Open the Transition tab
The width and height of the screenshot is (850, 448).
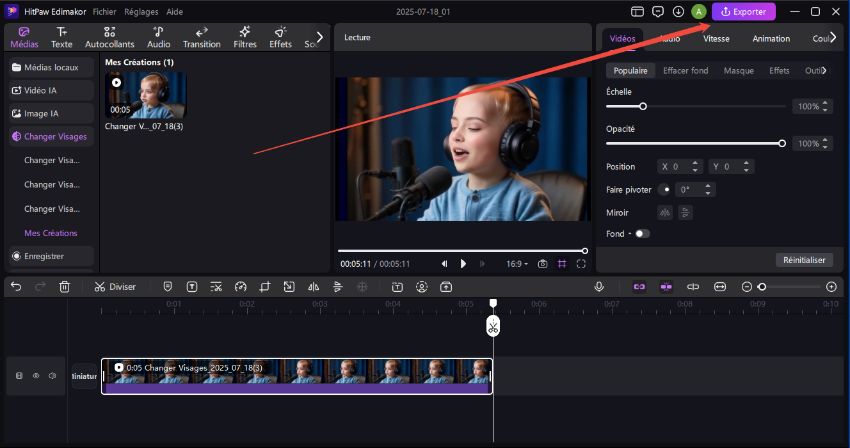[202, 37]
